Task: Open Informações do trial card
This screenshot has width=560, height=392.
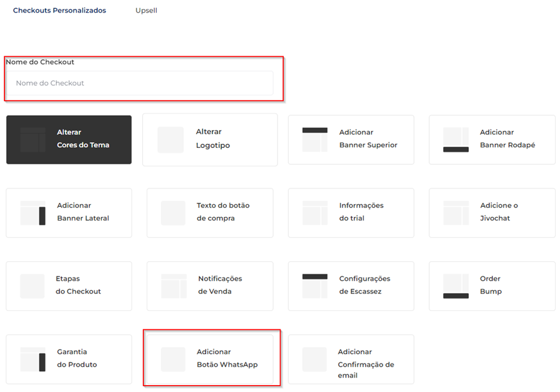Action: tap(351, 213)
